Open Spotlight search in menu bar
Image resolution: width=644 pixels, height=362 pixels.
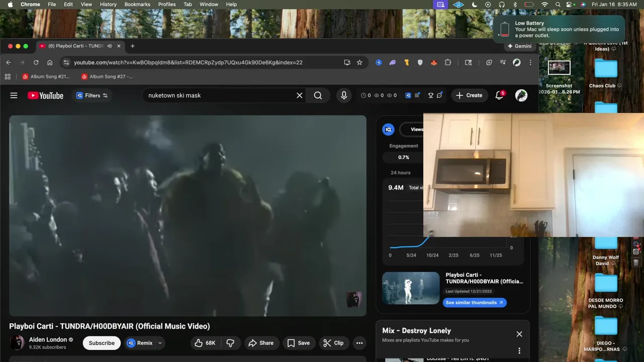[x=558, y=5]
